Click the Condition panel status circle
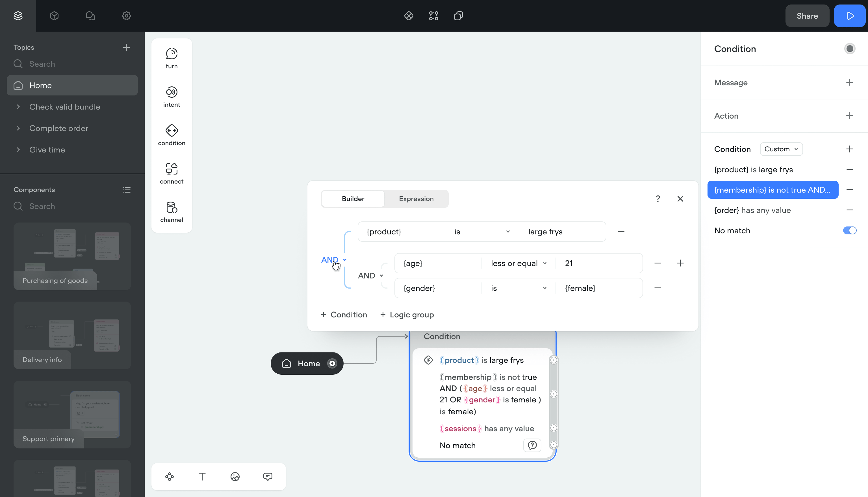This screenshot has width=868, height=497. click(x=850, y=49)
